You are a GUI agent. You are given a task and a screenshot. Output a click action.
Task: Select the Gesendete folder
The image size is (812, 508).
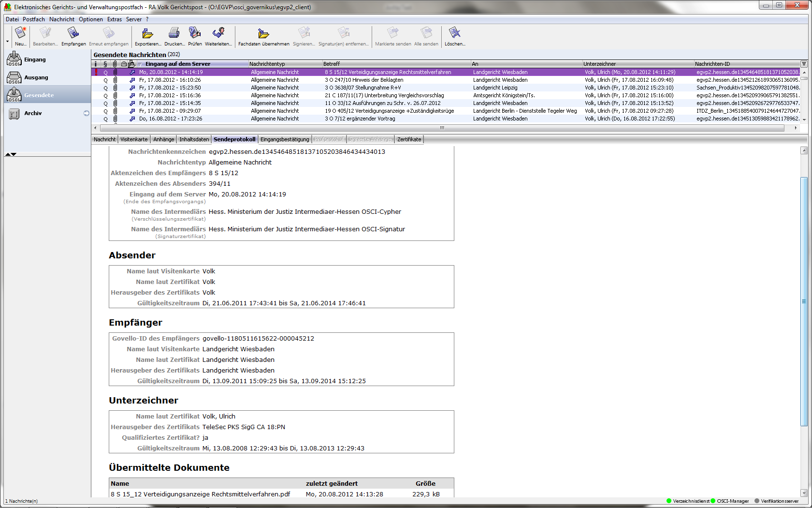click(47, 95)
